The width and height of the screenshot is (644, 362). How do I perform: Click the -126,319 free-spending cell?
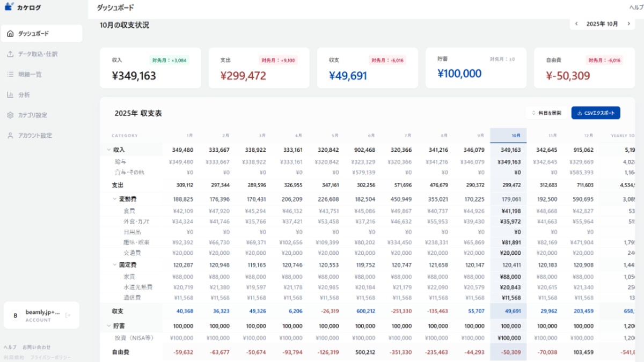[x=327, y=352]
